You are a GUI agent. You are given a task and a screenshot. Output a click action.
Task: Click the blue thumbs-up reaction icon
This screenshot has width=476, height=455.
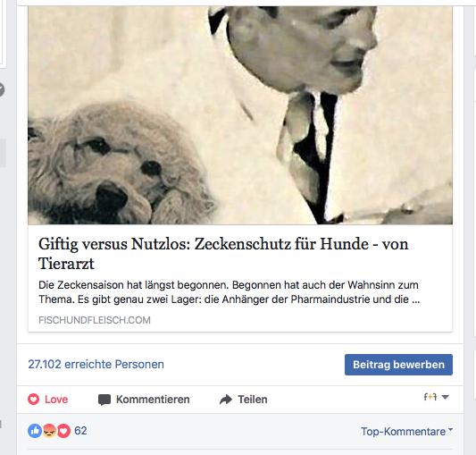coord(35,431)
